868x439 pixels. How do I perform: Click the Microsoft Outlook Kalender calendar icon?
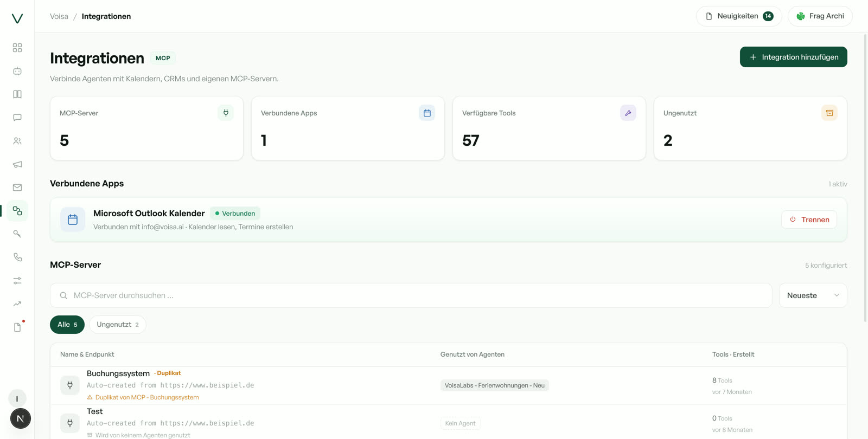pos(73,219)
